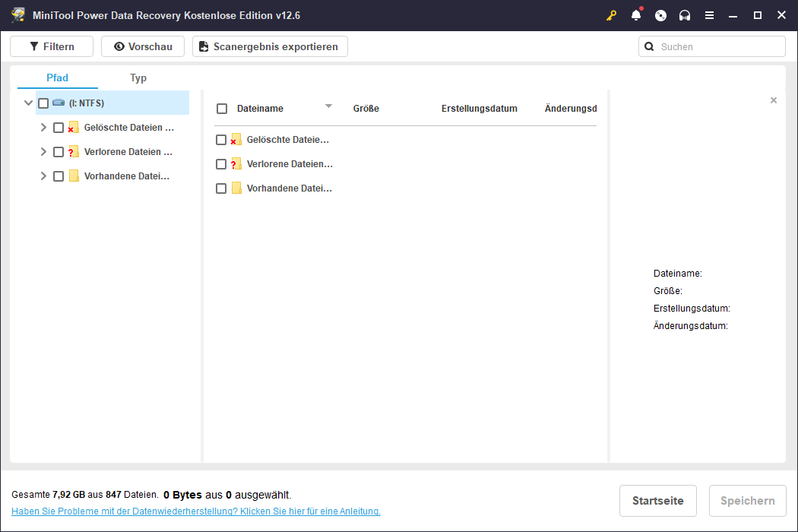The width and height of the screenshot is (798, 532).
Task: Toggle the select-all checkbox beside Dateiname header
Action: pyautogui.click(x=222, y=109)
